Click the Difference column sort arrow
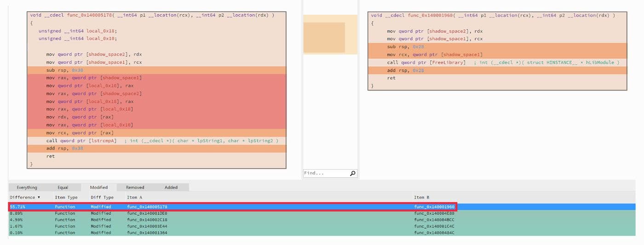The width and height of the screenshot is (644, 245). (x=39, y=198)
